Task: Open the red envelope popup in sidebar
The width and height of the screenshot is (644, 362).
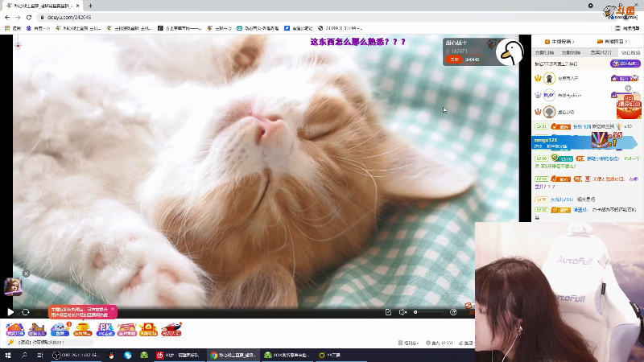Action: coord(629,107)
